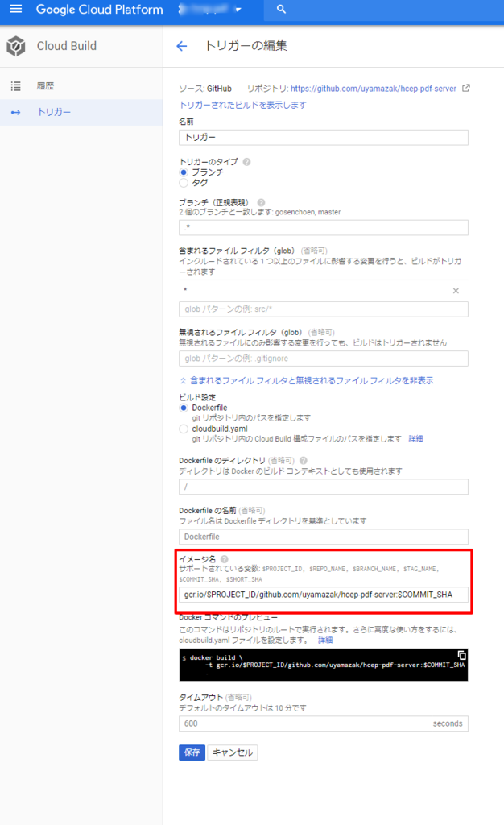Click the Dockerfile directory input field
The height and width of the screenshot is (825, 504).
click(x=323, y=487)
